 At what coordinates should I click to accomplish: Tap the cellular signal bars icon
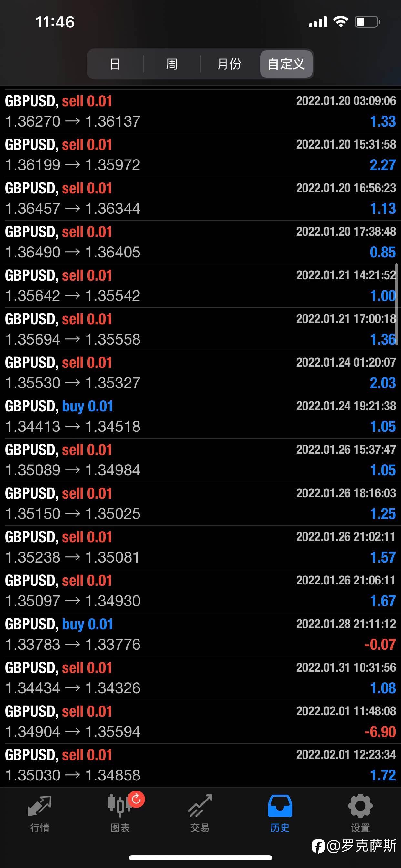[318, 22]
